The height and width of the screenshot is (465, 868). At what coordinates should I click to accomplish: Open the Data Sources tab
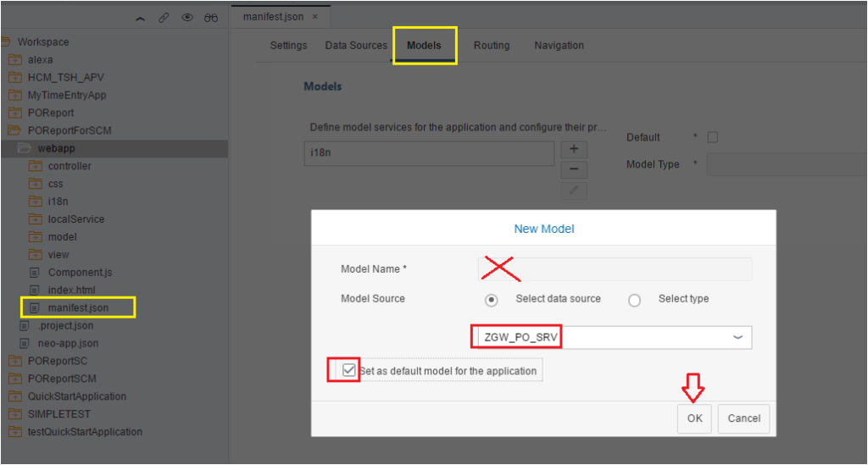pyautogui.click(x=356, y=46)
